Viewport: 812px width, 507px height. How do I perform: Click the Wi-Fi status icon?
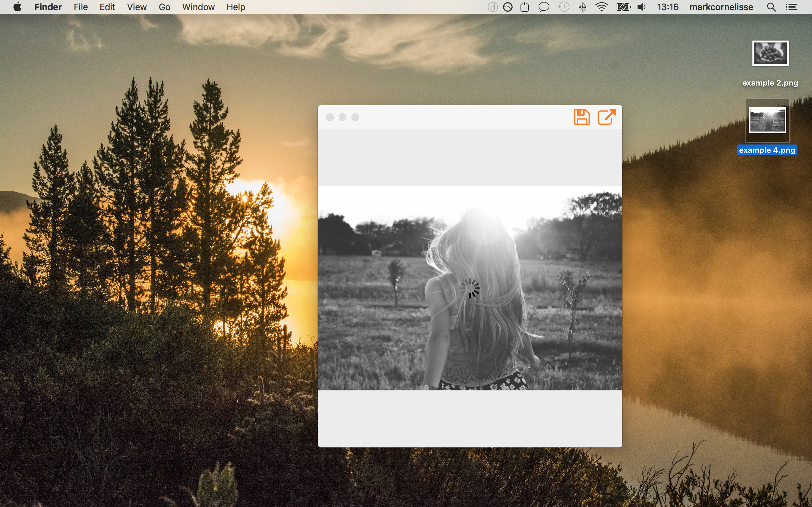pos(601,7)
